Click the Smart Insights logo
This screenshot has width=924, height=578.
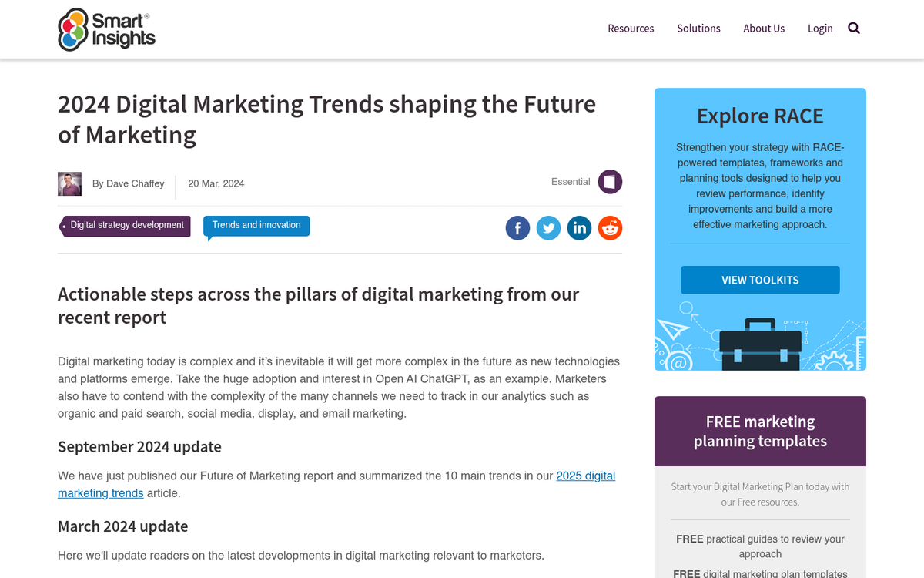106,29
